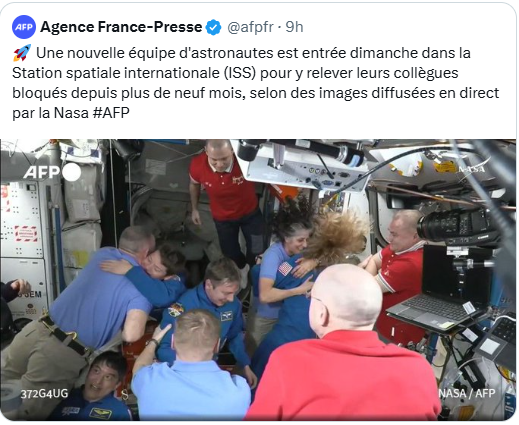Click the NASA / AFP credit caption
Image resolution: width=519 pixels, height=425 pixels.
click(x=466, y=393)
